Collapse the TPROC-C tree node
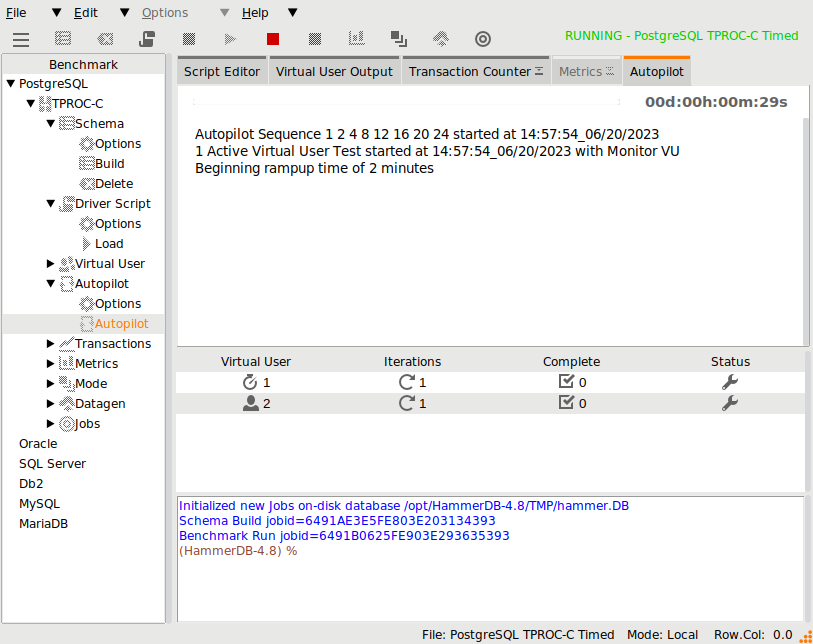The width and height of the screenshot is (813, 644). [31, 103]
